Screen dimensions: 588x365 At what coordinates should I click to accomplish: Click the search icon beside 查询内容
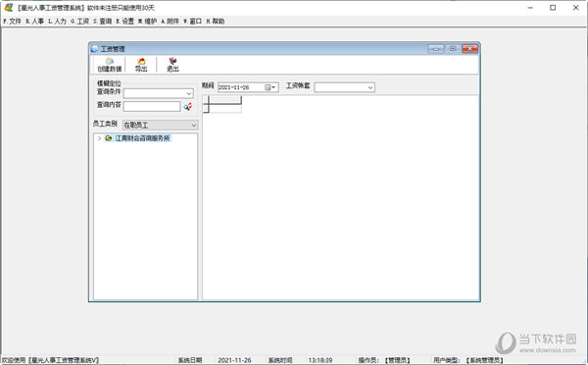[x=188, y=107]
